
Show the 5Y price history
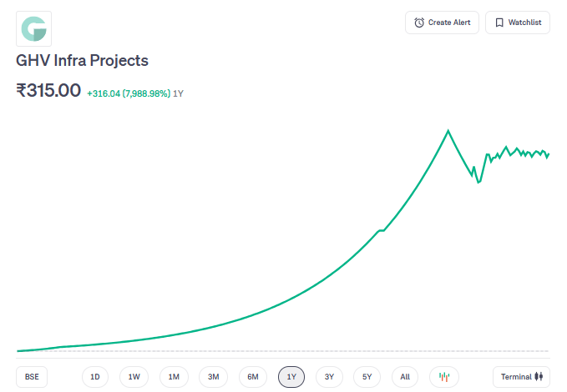[367, 377]
